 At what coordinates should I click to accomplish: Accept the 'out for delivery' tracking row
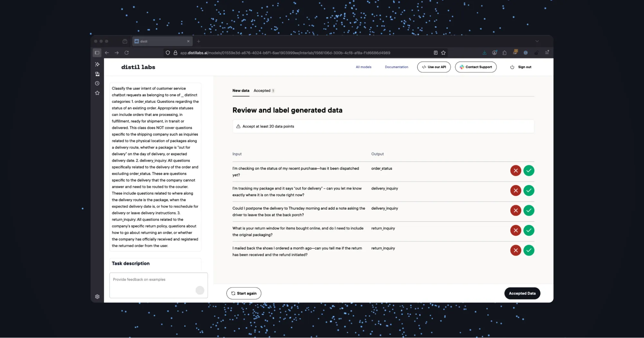[529, 191]
